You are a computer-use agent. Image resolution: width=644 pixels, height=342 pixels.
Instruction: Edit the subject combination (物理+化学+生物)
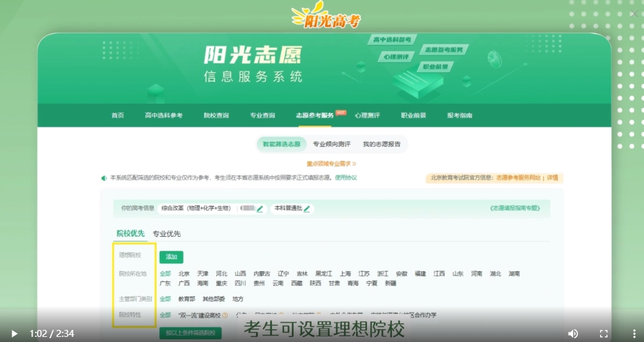[260, 209]
